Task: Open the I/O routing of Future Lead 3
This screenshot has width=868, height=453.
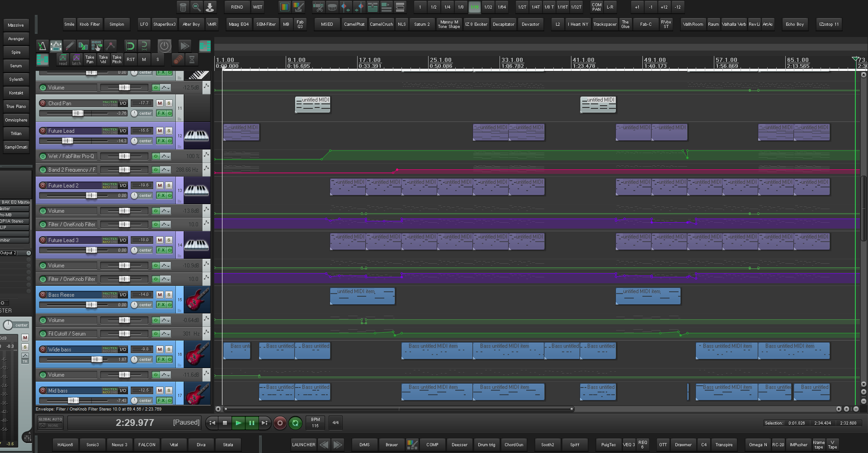Action: [123, 240]
